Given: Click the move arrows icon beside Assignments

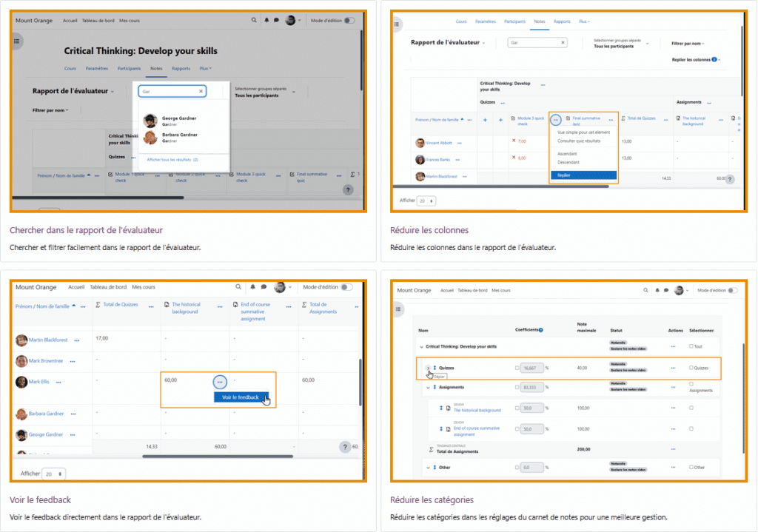Looking at the screenshot, I should coord(435,387).
